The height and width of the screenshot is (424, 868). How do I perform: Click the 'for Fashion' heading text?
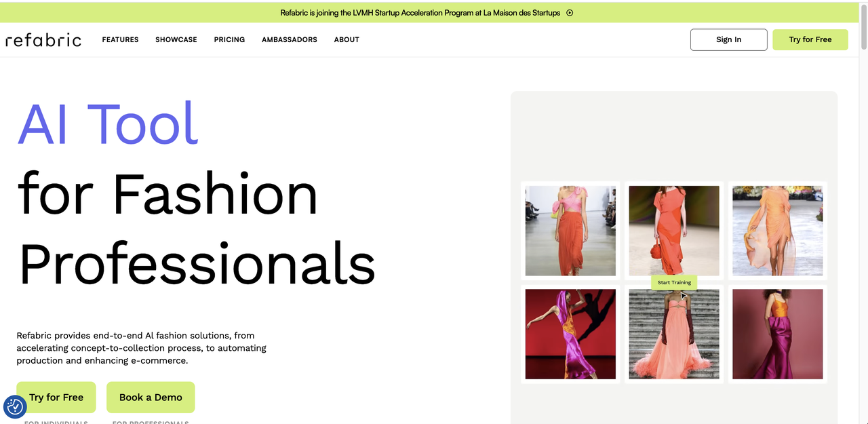(167, 193)
